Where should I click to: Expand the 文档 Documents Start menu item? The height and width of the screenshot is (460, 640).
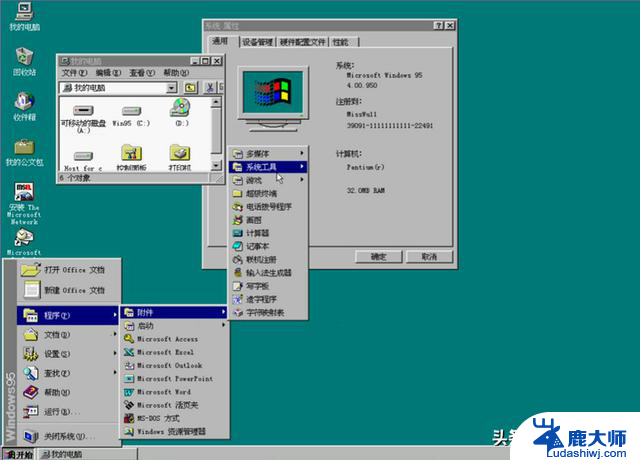tap(68, 335)
